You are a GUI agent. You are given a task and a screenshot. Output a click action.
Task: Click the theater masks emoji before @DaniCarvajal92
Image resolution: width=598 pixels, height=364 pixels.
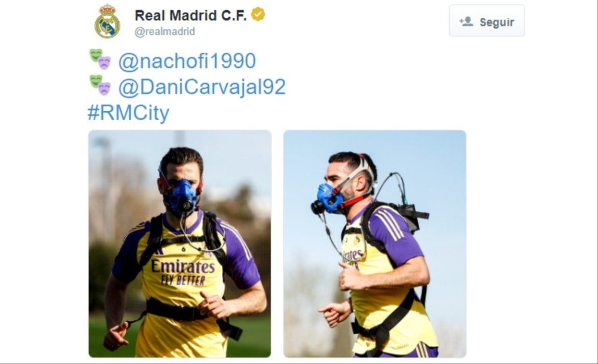(x=100, y=85)
